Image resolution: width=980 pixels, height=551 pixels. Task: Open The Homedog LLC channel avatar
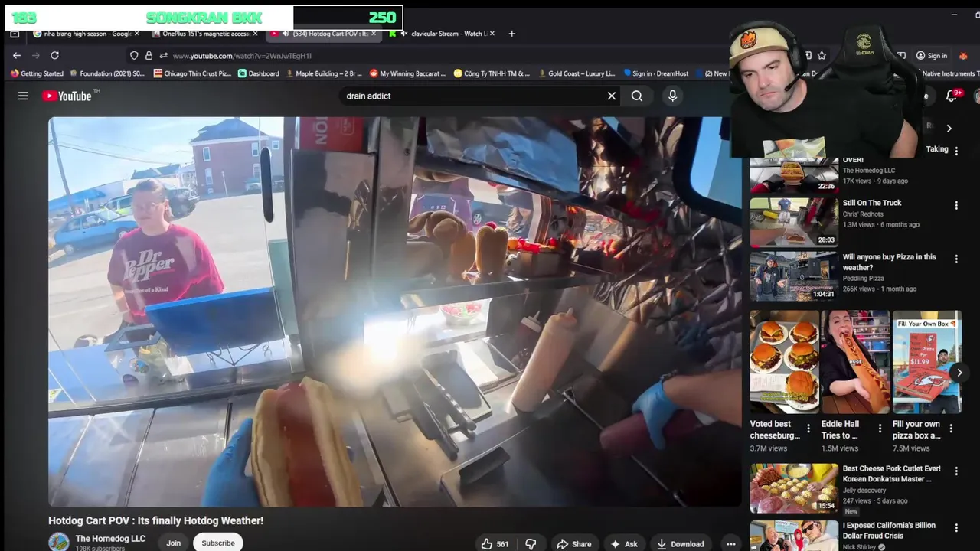pyautogui.click(x=59, y=543)
